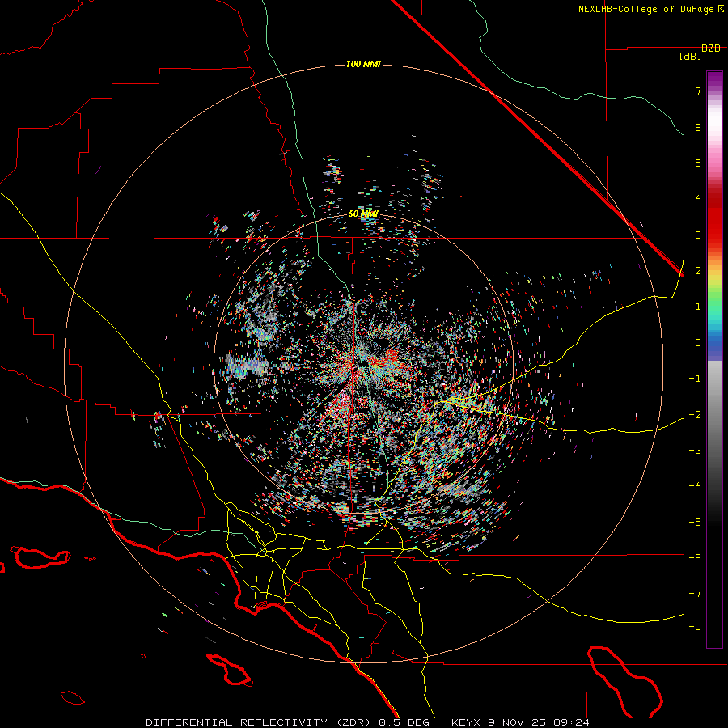
Task: Click the 1 value on the color scale
Action: point(698,307)
